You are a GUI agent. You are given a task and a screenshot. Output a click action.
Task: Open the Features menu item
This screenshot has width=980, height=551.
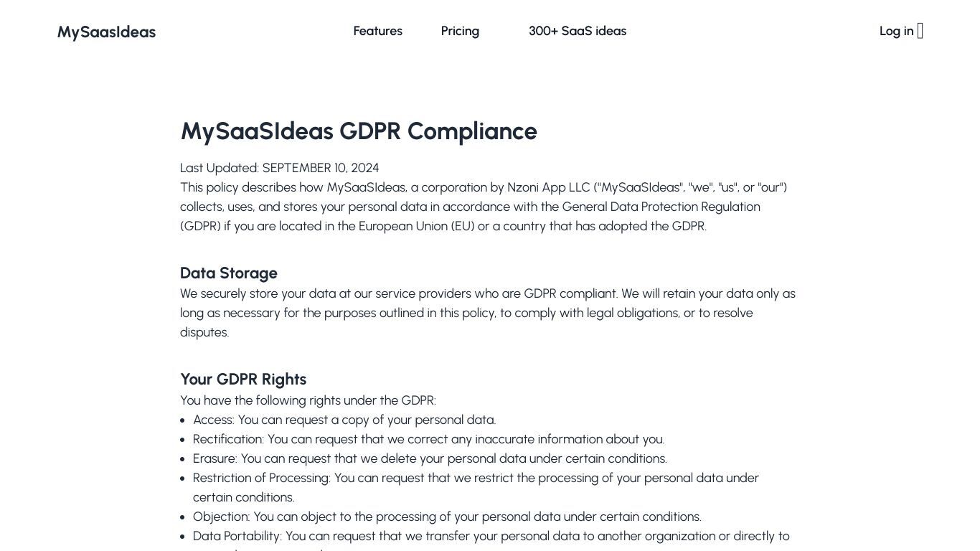point(377,31)
